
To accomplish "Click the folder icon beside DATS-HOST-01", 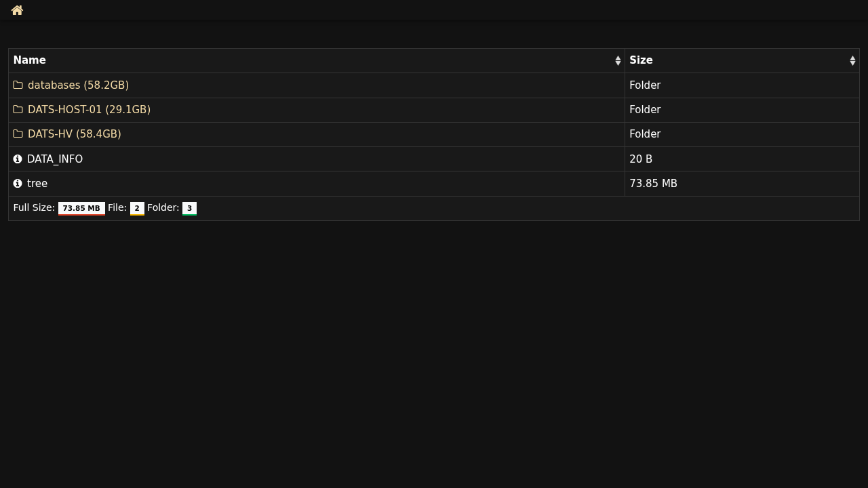I will pyautogui.click(x=18, y=110).
